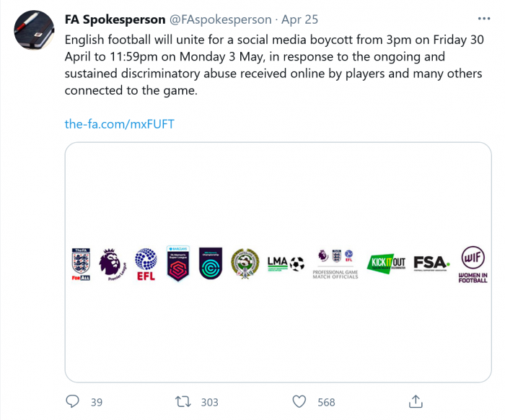Click the 303 retweet count
This screenshot has height=420, width=505.
209,402
